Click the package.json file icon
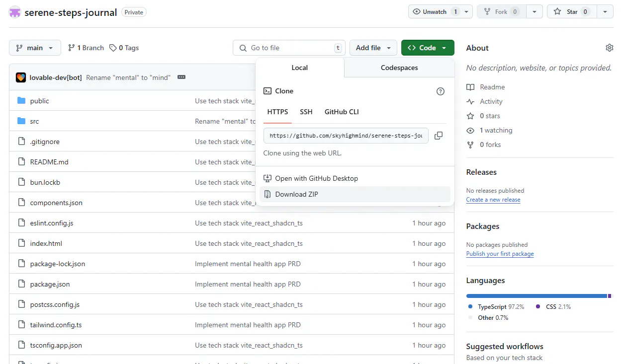Image resolution: width=623 pixels, height=364 pixels. (x=21, y=284)
